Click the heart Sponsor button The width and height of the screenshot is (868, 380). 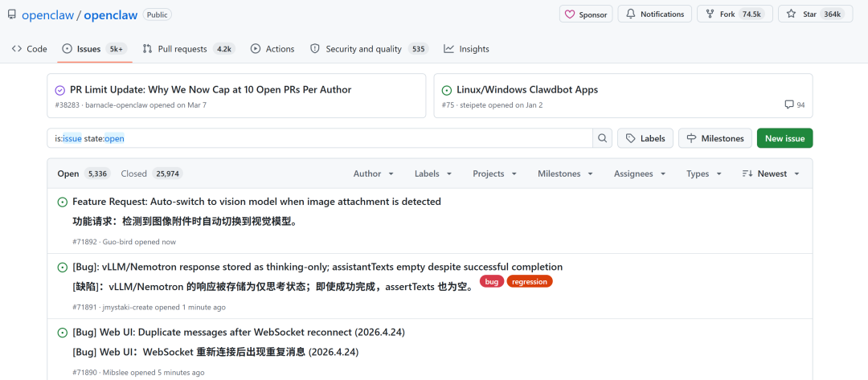coord(586,14)
